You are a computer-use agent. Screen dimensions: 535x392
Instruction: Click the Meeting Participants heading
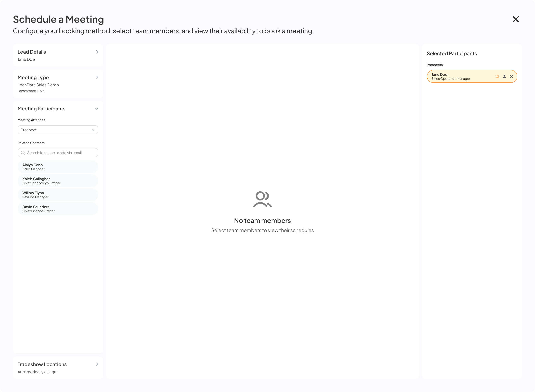tap(41, 109)
